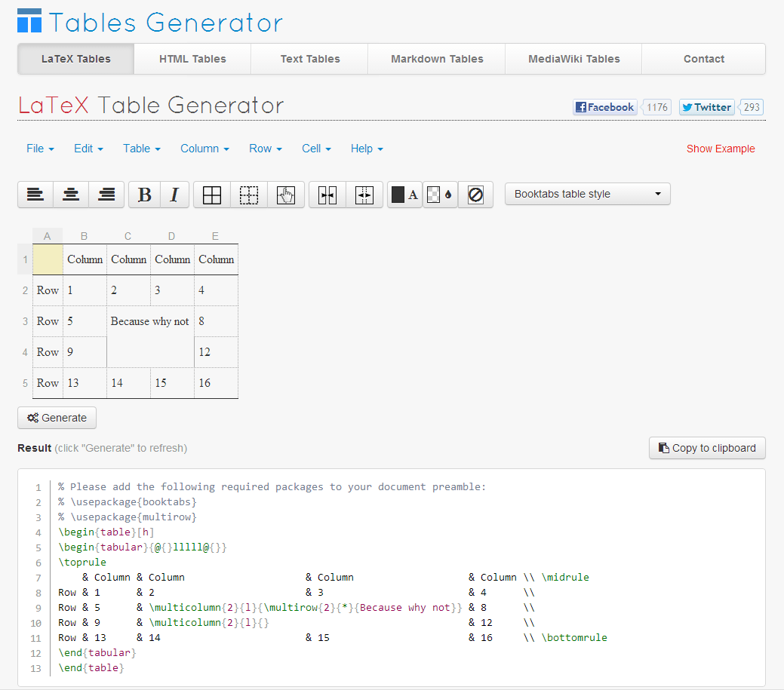This screenshot has width=784, height=690.
Task: Split selected cell icon
Action: (364, 195)
